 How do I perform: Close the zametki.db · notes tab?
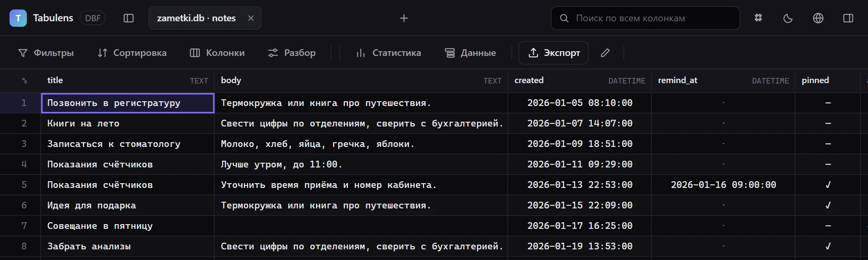coord(251,18)
